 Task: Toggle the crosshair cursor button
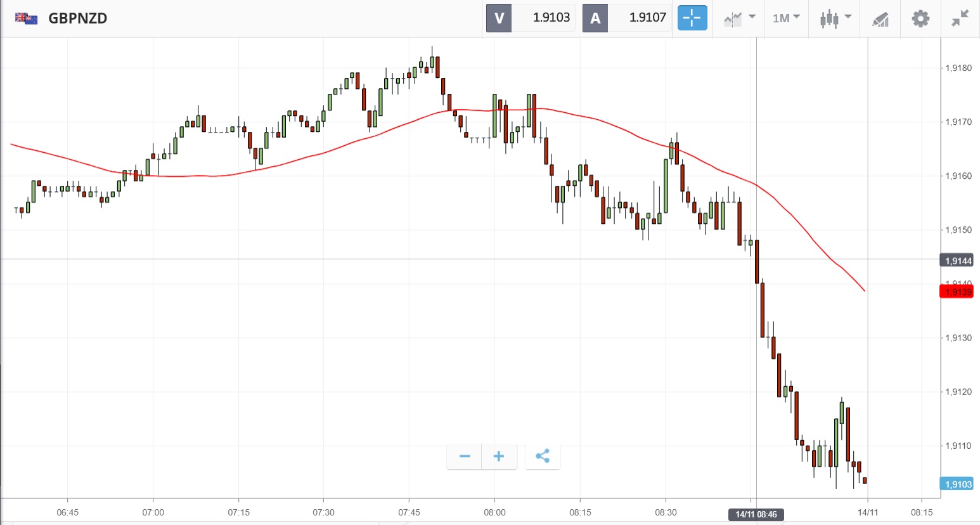[692, 18]
